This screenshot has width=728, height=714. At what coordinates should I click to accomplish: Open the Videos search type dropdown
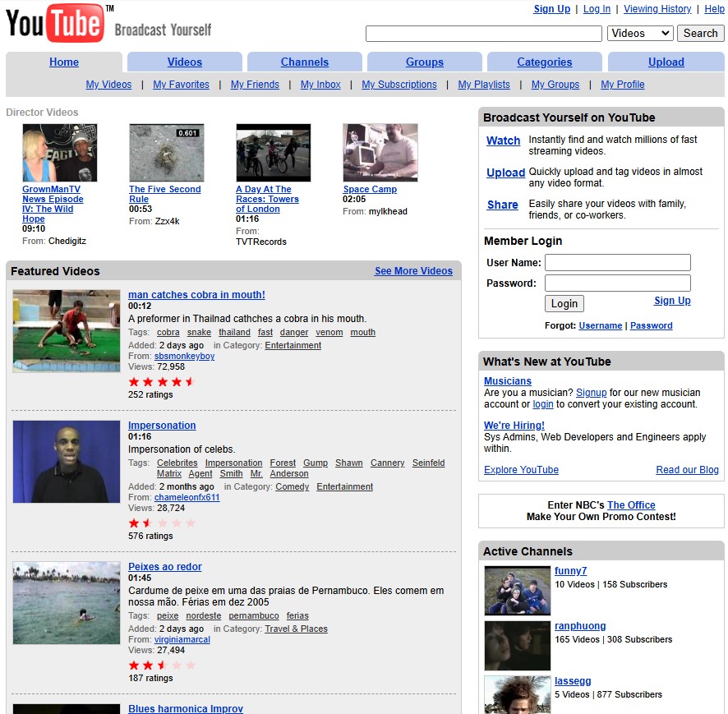[x=640, y=34]
